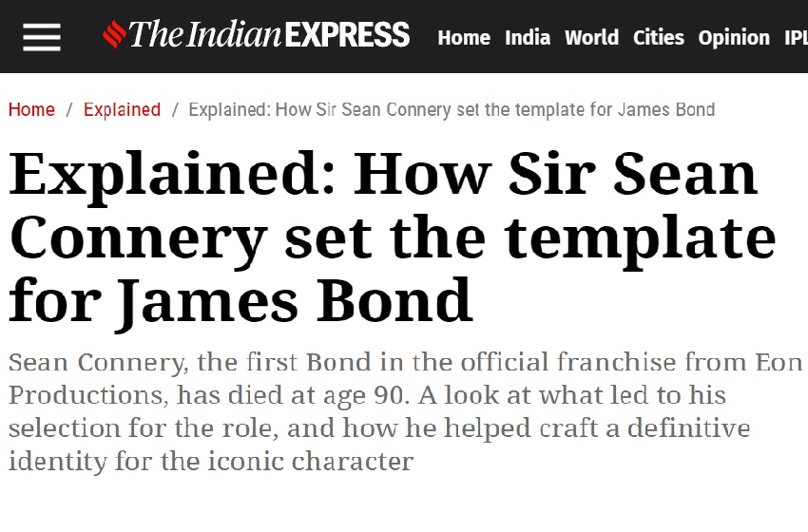This screenshot has width=808, height=532.
Task: Select the World tab in the header
Action: pos(591,38)
